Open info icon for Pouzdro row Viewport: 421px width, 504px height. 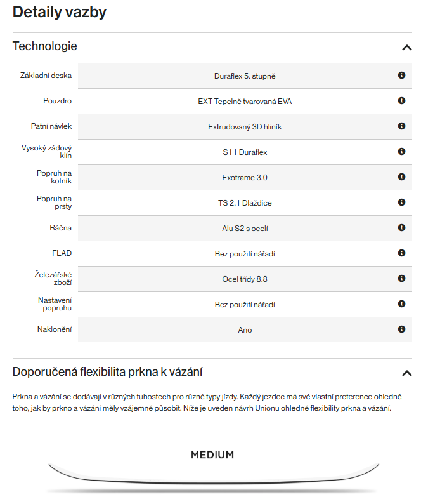401,100
